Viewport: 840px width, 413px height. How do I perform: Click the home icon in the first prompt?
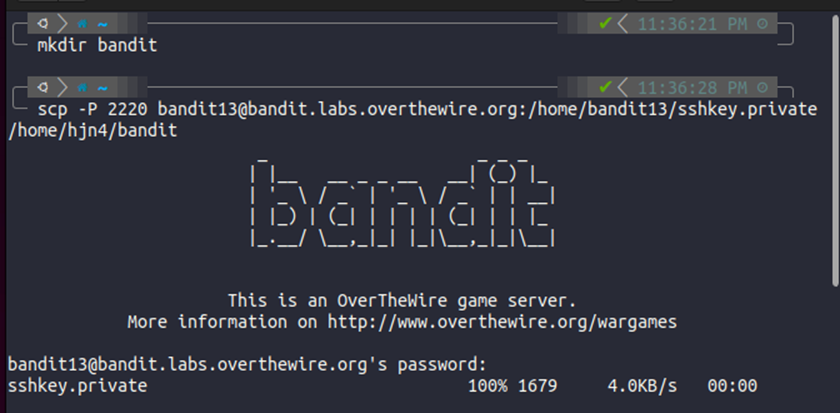(82, 24)
